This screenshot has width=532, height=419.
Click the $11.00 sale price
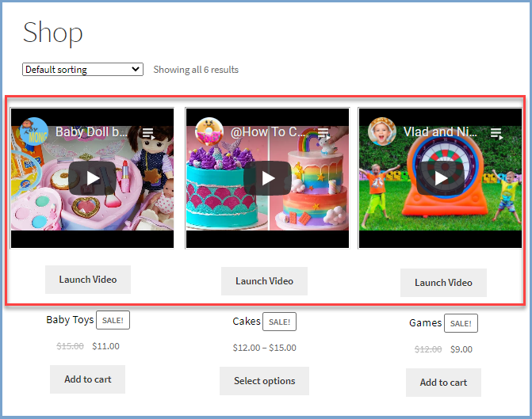(106, 346)
